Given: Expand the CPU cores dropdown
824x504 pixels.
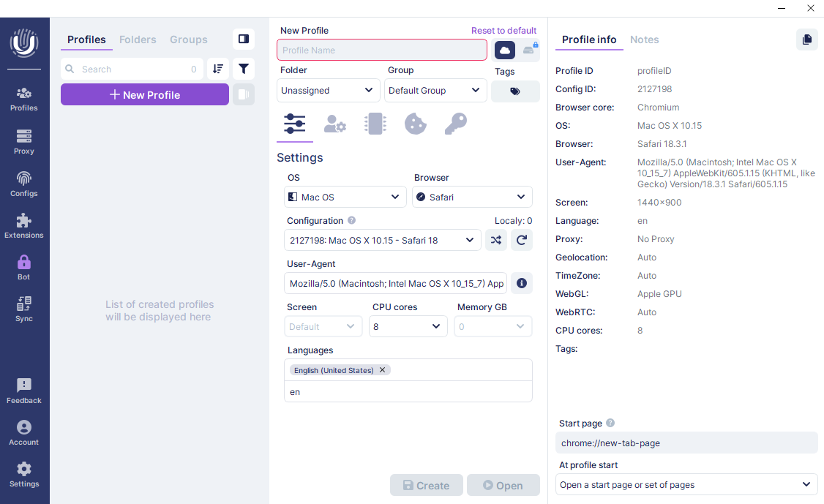Looking at the screenshot, I should point(408,326).
